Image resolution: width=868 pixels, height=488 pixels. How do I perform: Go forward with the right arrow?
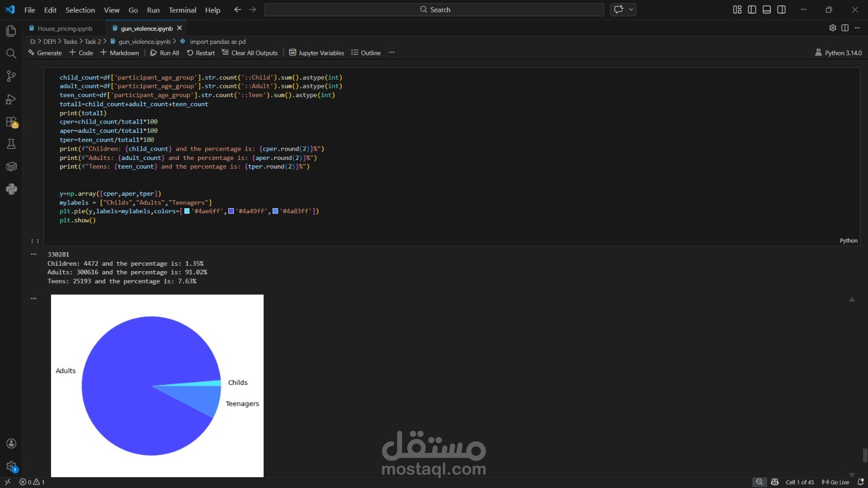pyautogui.click(x=252, y=10)
